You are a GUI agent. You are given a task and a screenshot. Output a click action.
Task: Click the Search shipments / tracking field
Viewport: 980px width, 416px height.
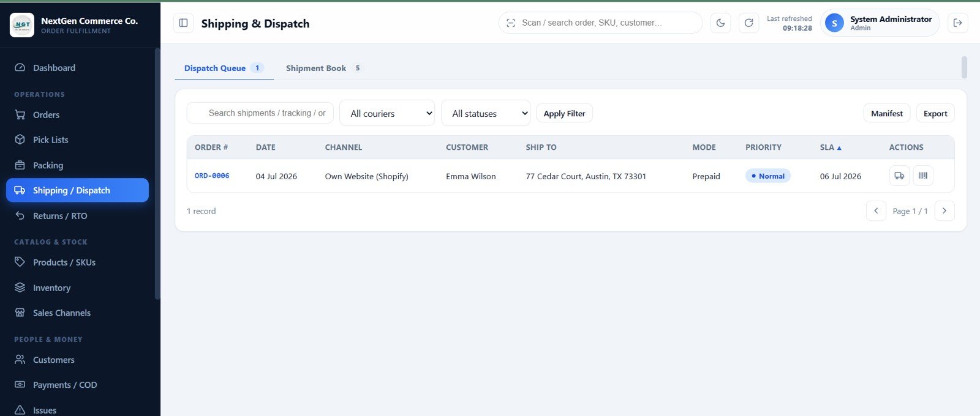260,113
